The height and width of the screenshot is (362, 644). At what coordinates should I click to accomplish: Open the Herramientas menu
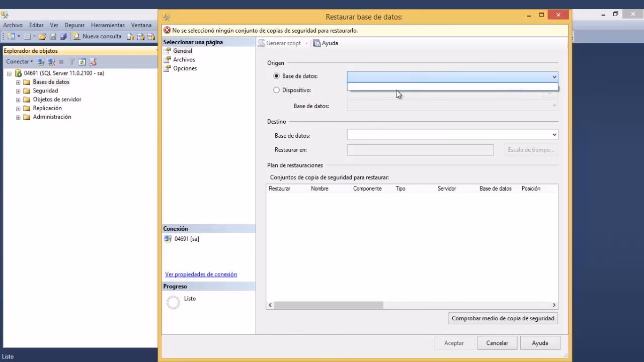pos(108,25)
